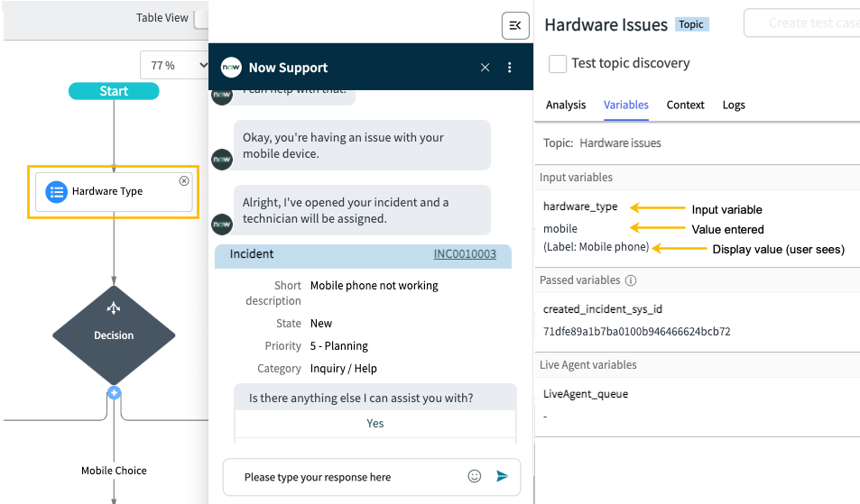Click the created_incident_sys_id variable name
Image resolution: width=860 pixels, height=504 pixels.
click(x=603, y=309)
